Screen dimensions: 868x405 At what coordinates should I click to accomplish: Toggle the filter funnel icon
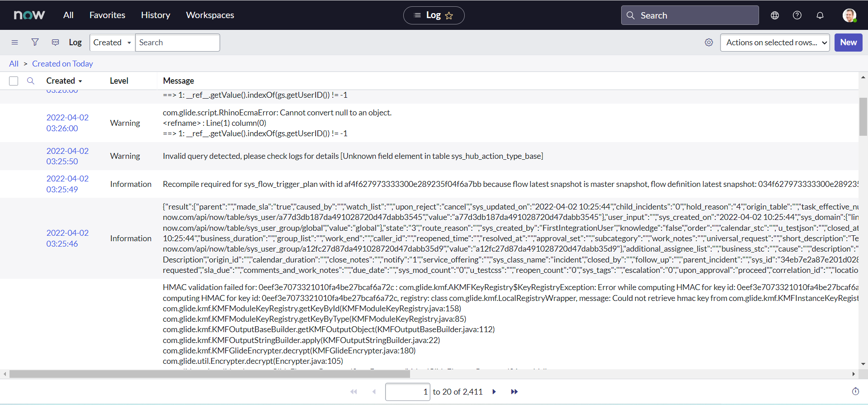point(35,43)
